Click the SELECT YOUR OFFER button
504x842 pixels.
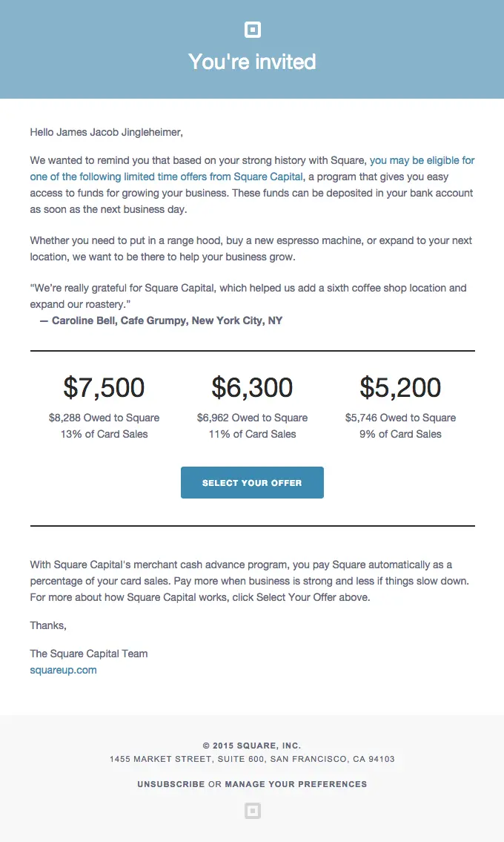click(x=252, y=482)
